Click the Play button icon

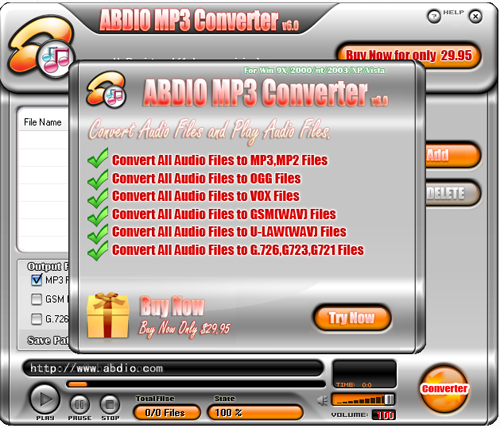coord(45,399)
